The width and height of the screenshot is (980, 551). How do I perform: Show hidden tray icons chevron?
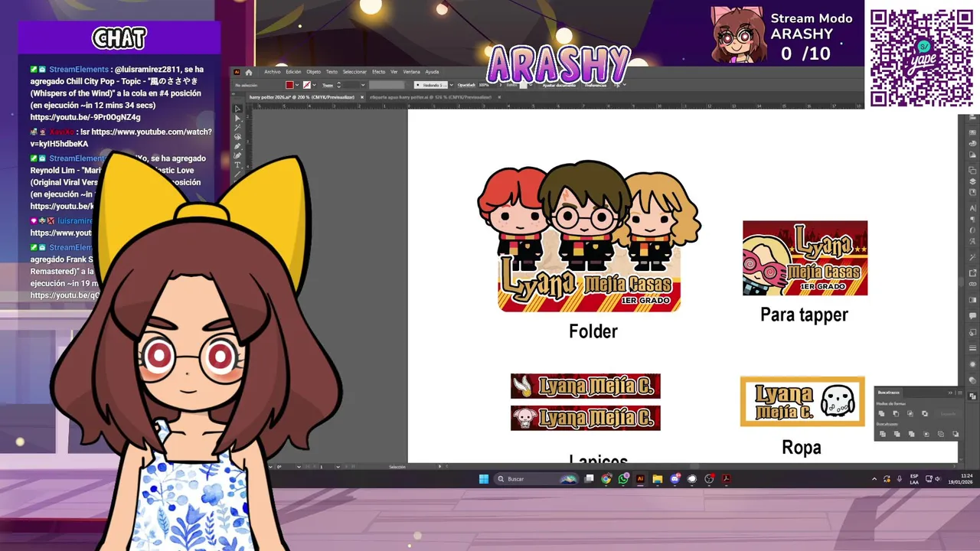point(874,479)
